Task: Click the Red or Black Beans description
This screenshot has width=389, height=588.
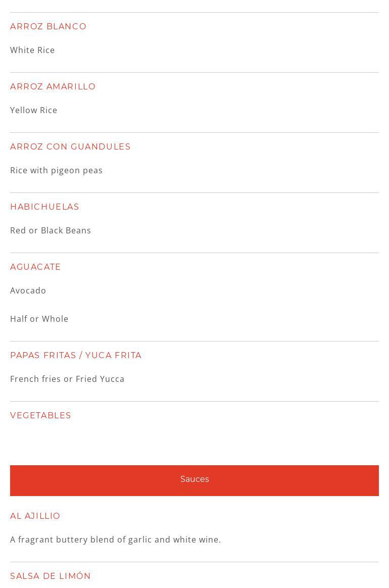Action: [x=51, y=230]
